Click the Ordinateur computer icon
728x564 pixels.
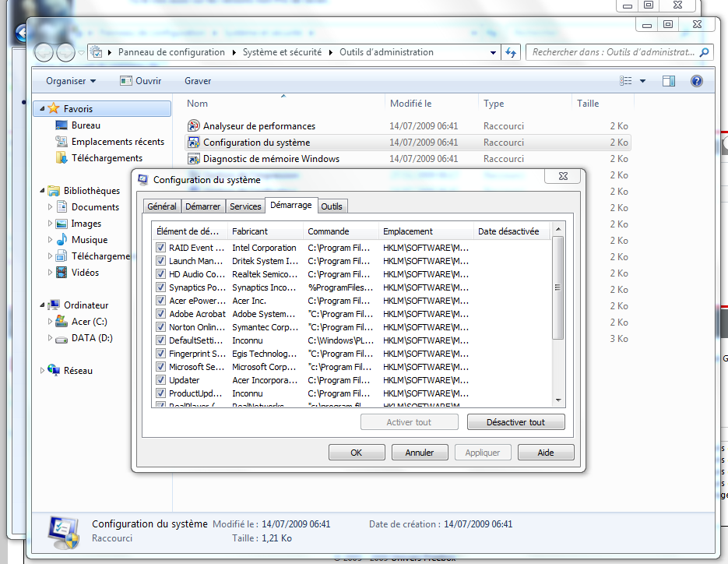[x=54, y=305]
